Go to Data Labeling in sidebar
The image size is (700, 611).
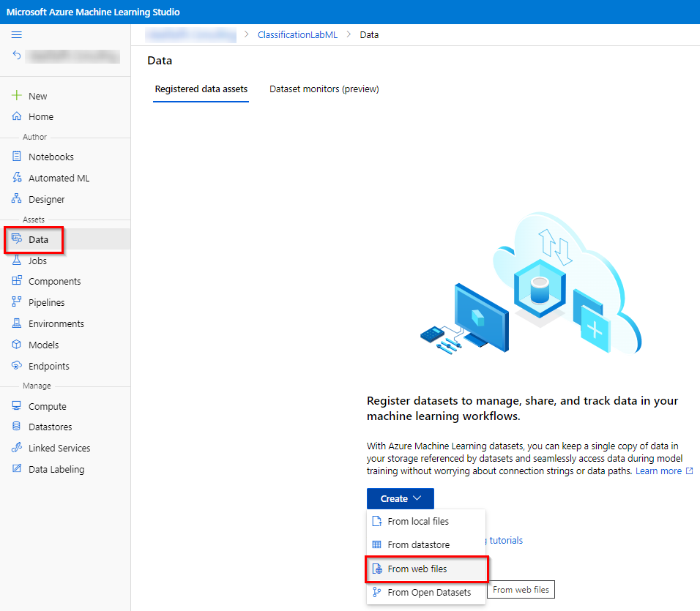56,469
